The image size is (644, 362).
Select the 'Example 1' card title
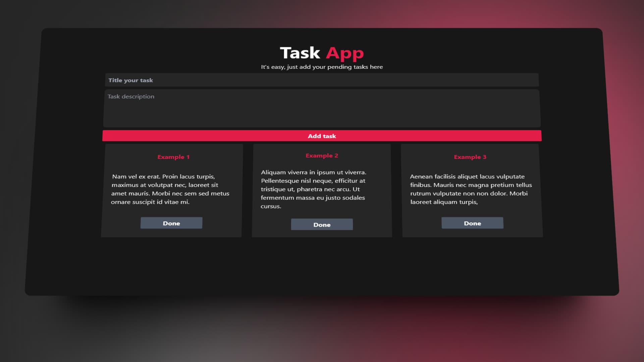click(173, 157)
